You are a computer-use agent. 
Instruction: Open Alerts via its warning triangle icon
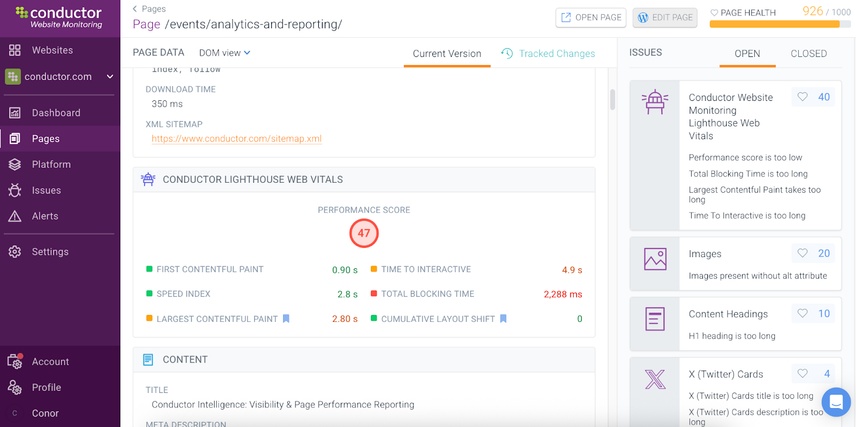pos(15,216)
